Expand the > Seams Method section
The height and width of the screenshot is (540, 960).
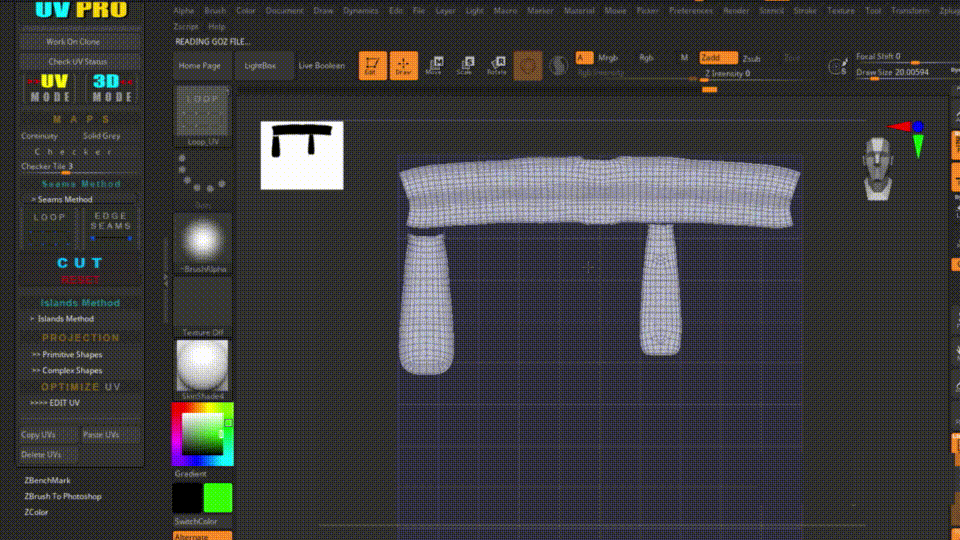pyautogui.click(x=61, y=200)
